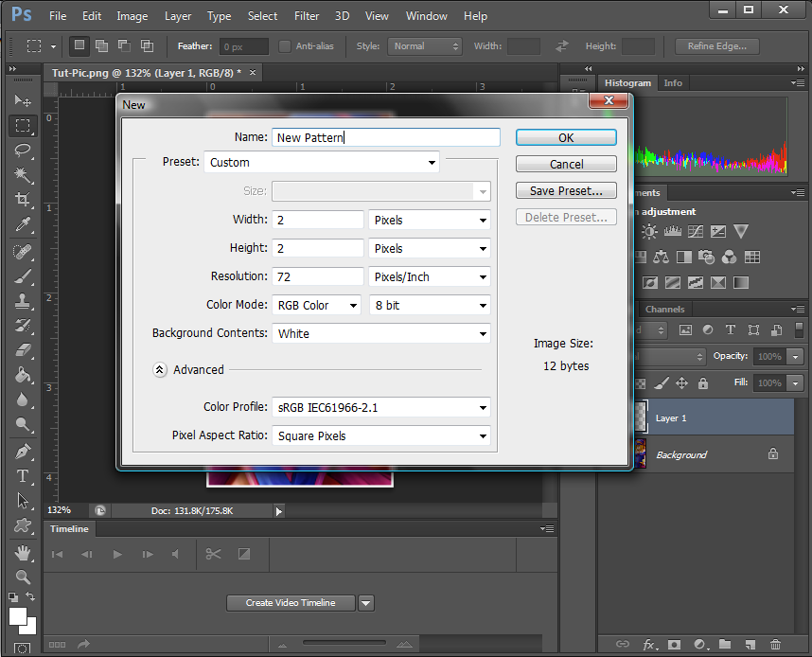
Task: Select the Brush tool
Action: coord(23,276)
